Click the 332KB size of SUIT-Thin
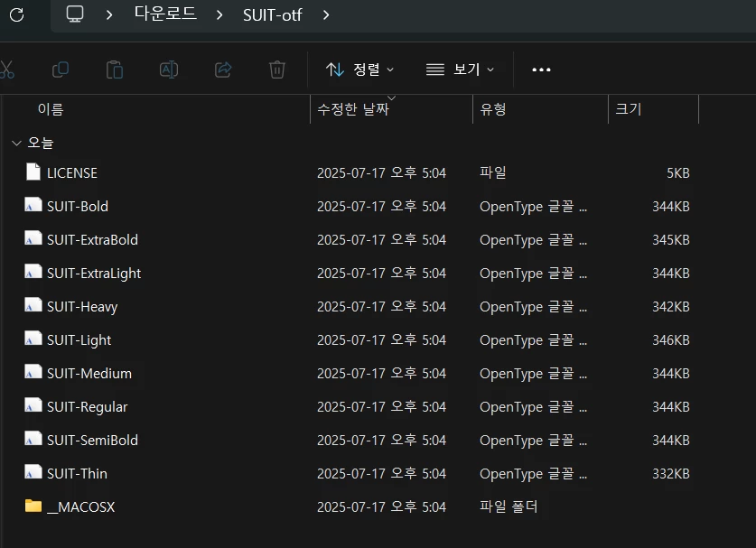Viewport: 756px width, 548px height. [671, 473]
